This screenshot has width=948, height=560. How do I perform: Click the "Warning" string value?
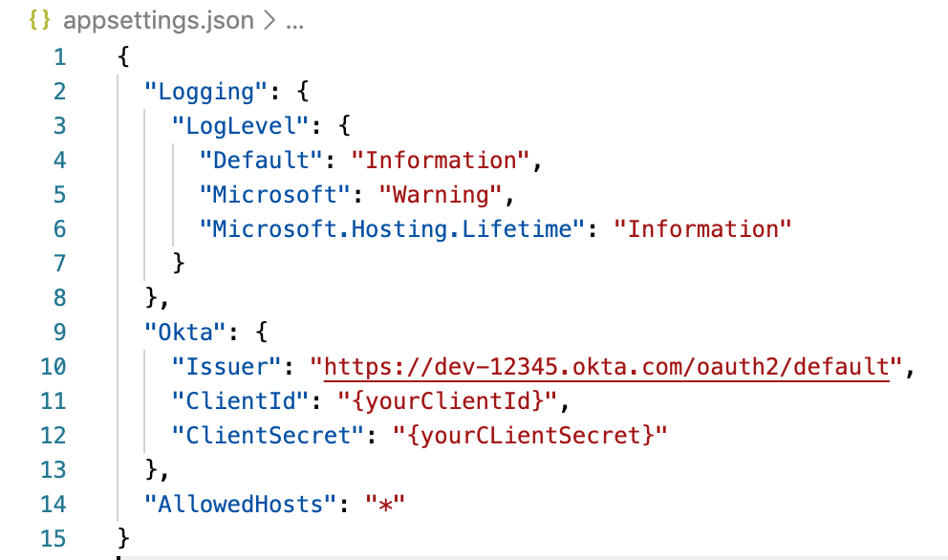(441, 195)
